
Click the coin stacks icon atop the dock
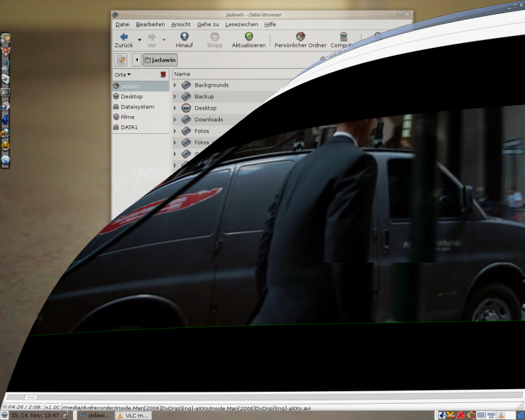[5, 38]
